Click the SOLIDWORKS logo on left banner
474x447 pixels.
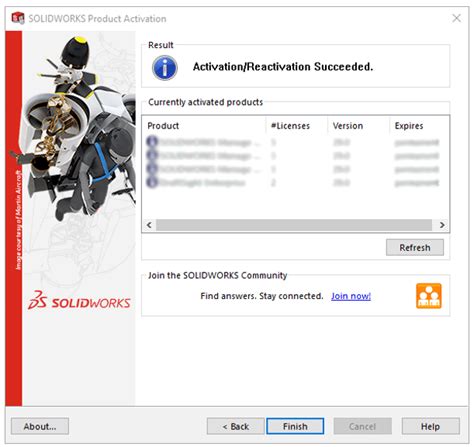(x=79, y=300)
